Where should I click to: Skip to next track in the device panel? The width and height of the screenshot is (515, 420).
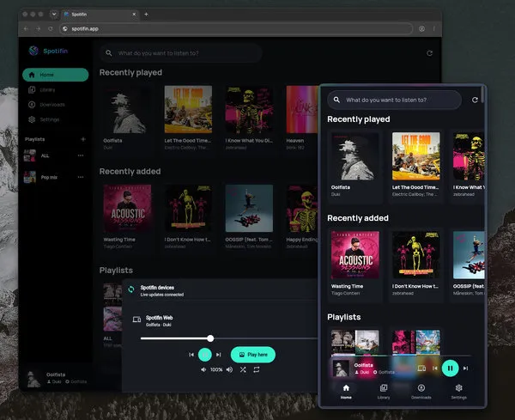click(218, 355)
